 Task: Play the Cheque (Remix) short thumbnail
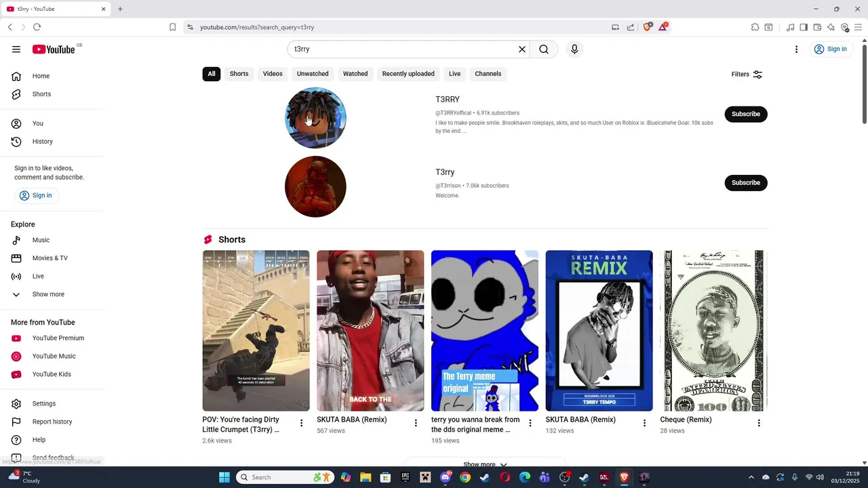tap(713, 331)
